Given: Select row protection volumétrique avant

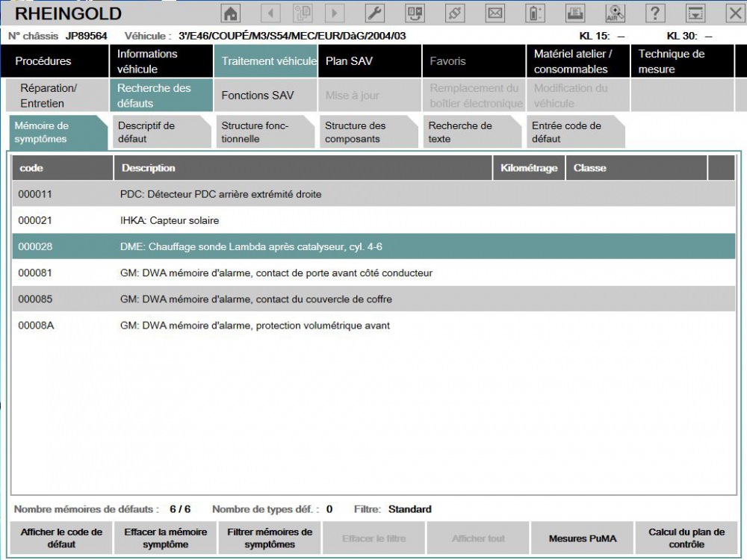Looking at the screenshot, I should click(x=374, y=326).
